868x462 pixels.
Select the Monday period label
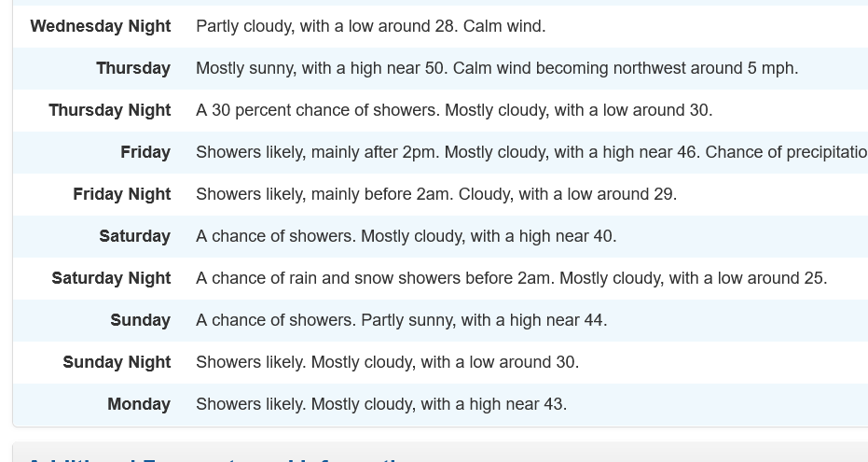(138, 404)
